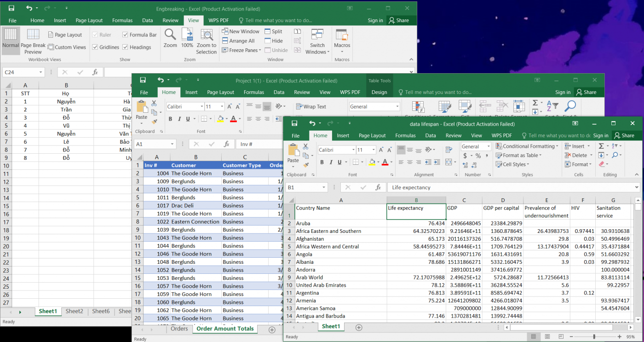This screenshot has width=644, height=342.
Task: Click the New Window button
Action: pos(240,31)
